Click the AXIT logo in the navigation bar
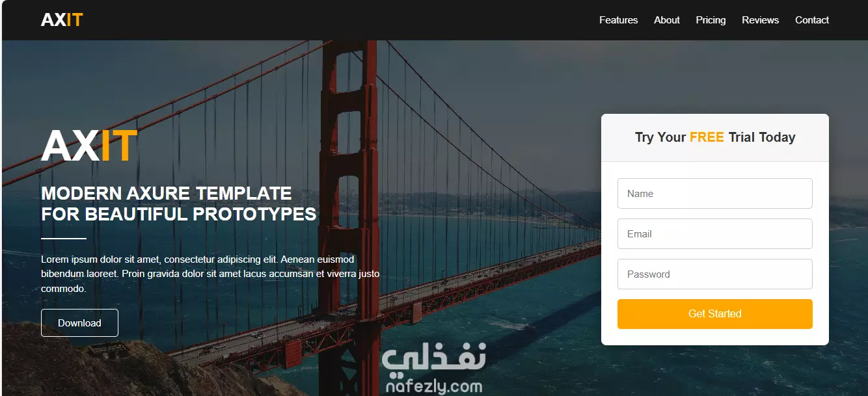Viewport: 868px width, 396px height. pyautogui.click(x=62, y=20)
